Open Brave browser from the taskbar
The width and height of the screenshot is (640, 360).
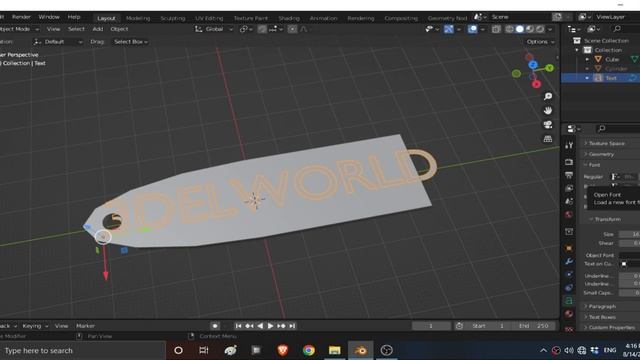[x=282, y=350]
